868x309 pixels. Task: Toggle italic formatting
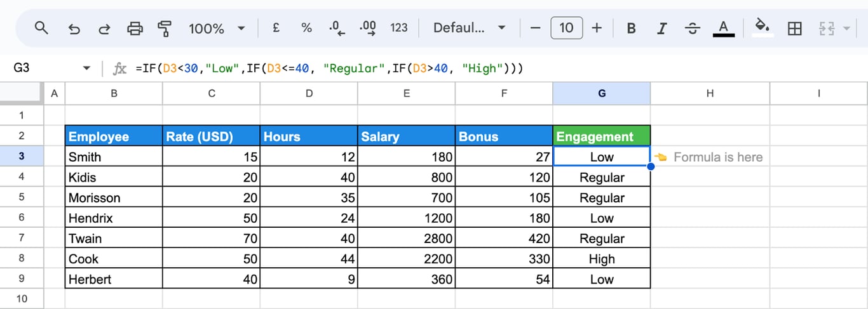pos(662,29)
